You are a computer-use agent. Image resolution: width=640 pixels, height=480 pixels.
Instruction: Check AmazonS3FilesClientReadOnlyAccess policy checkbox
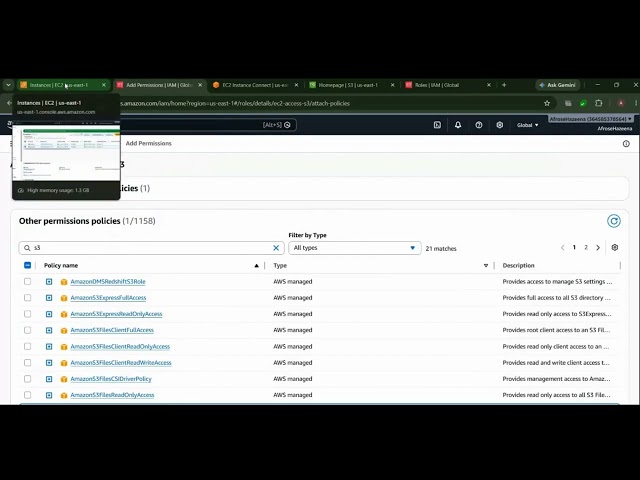pos(27,346)
